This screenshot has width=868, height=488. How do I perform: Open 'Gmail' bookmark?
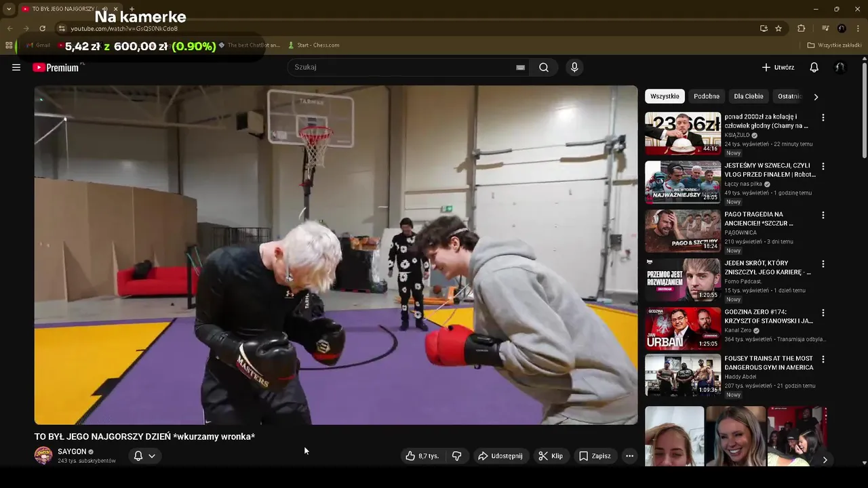point(38,45)
